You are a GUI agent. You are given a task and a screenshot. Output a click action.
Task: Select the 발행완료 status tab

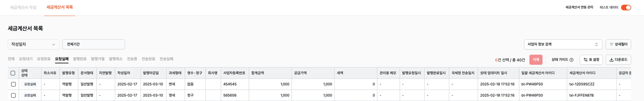click(80, 59)
